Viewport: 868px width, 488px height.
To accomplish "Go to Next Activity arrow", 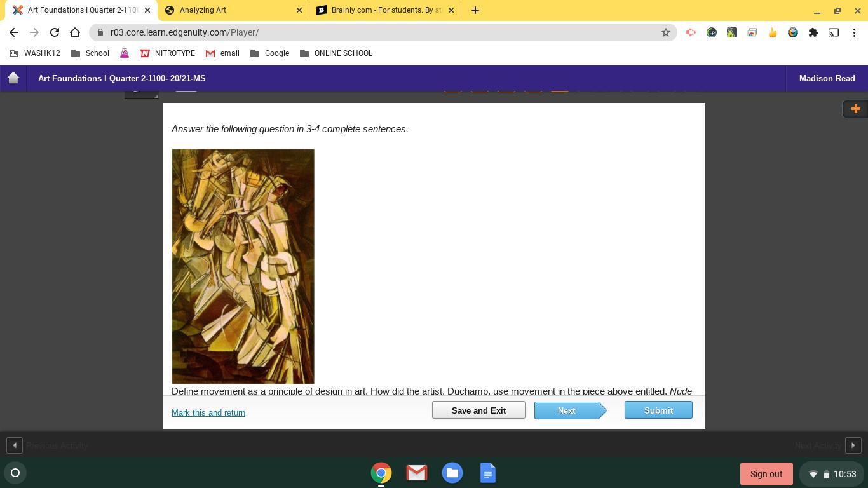I will pos(853,445).
